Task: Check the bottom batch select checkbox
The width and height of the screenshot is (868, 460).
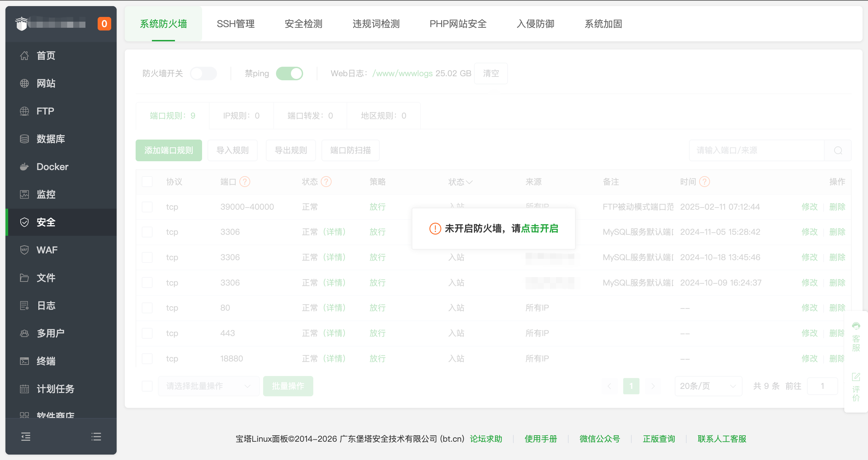Action: [x=147, y=386]
